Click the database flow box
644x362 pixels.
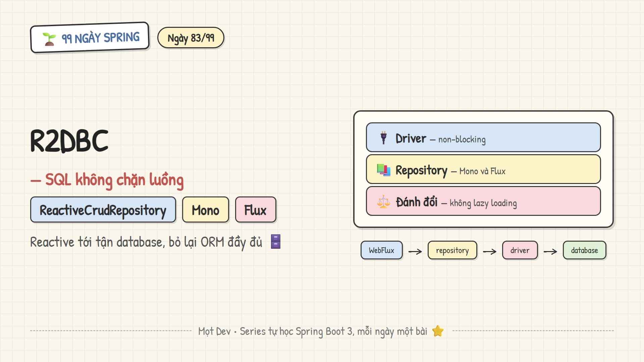[584, 250]
